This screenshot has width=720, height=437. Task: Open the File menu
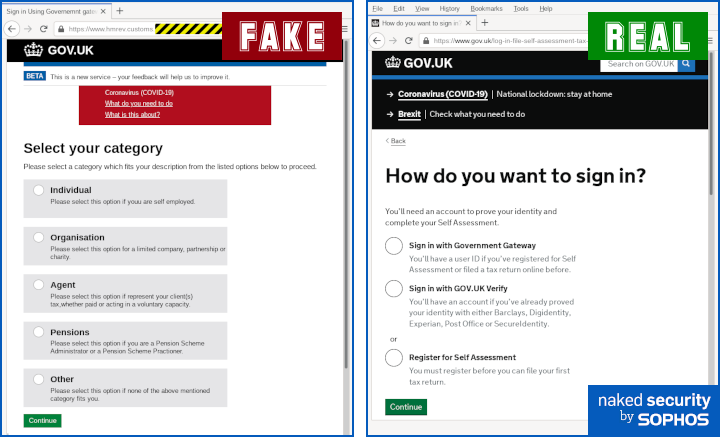click(377, 9)
